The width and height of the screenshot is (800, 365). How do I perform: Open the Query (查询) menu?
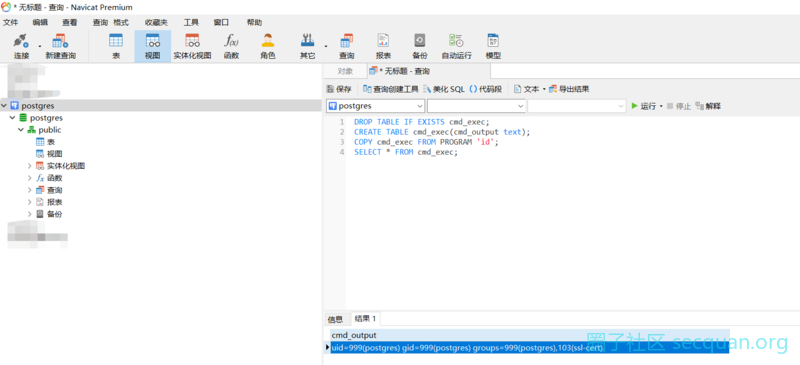tap(100, 22)
